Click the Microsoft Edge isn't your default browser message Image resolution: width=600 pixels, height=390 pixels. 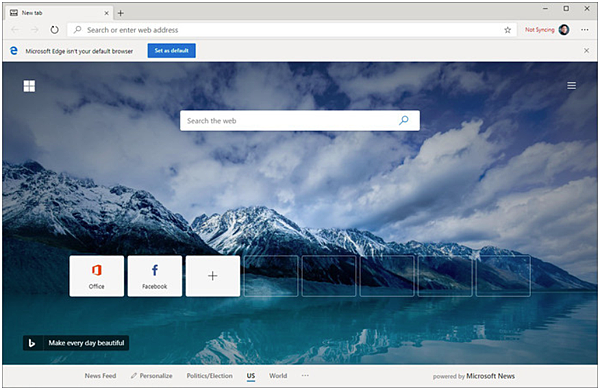[x=79, y=51]
